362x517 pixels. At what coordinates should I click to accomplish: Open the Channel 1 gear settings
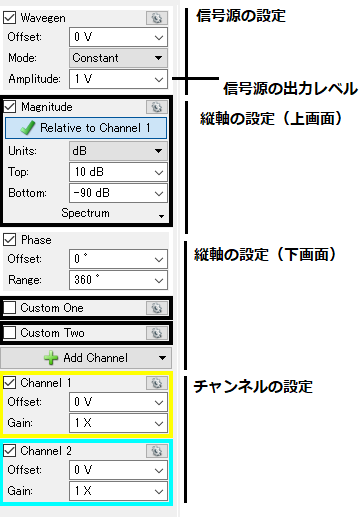click(x=157, y=383)
